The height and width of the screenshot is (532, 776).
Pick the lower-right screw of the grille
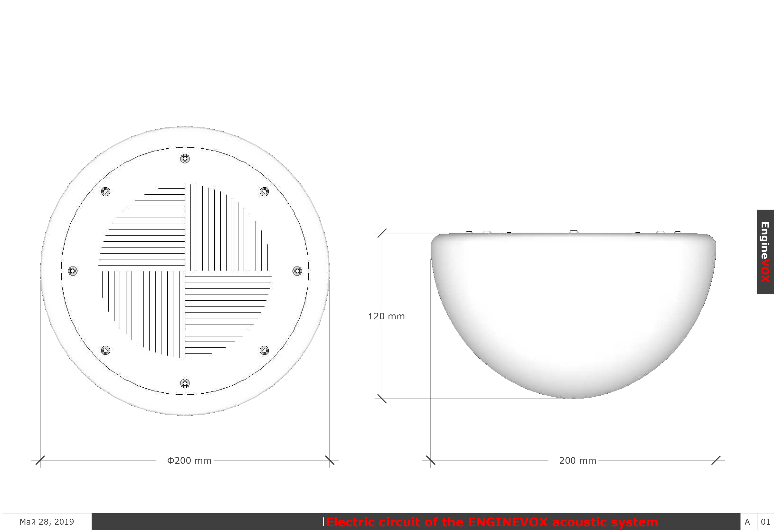264,350
